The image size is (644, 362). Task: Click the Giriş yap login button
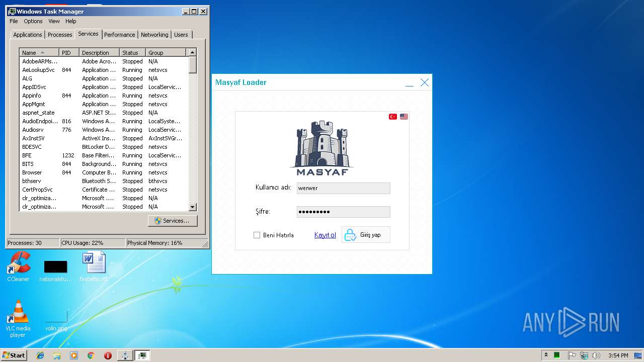[366, 235]
